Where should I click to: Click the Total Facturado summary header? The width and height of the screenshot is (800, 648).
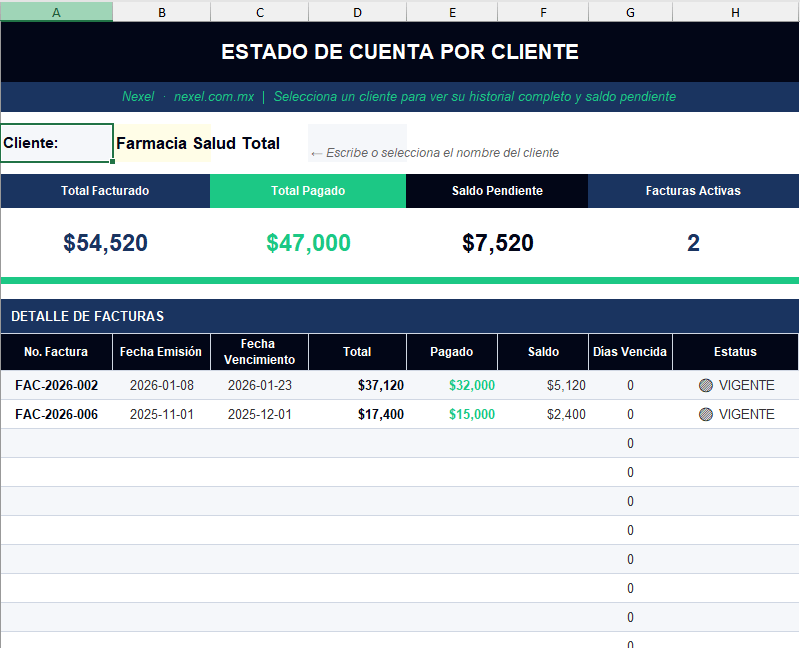click(105, 191)
